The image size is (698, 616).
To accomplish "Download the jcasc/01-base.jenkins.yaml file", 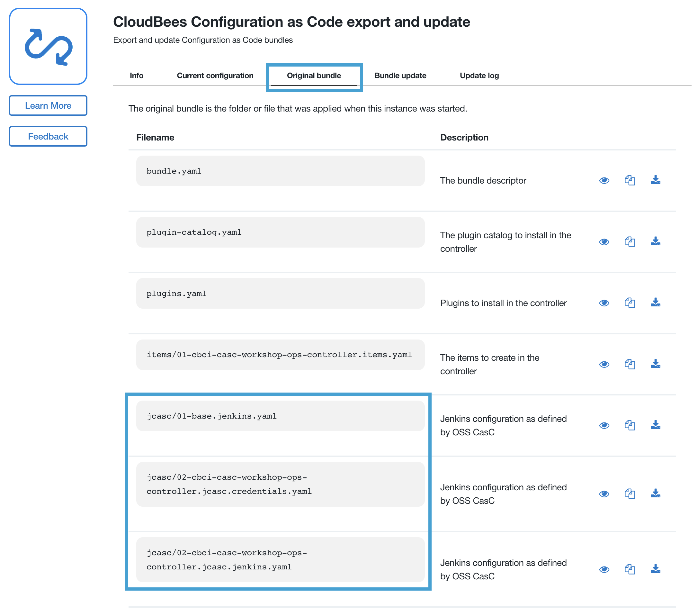I will [655, 425].
